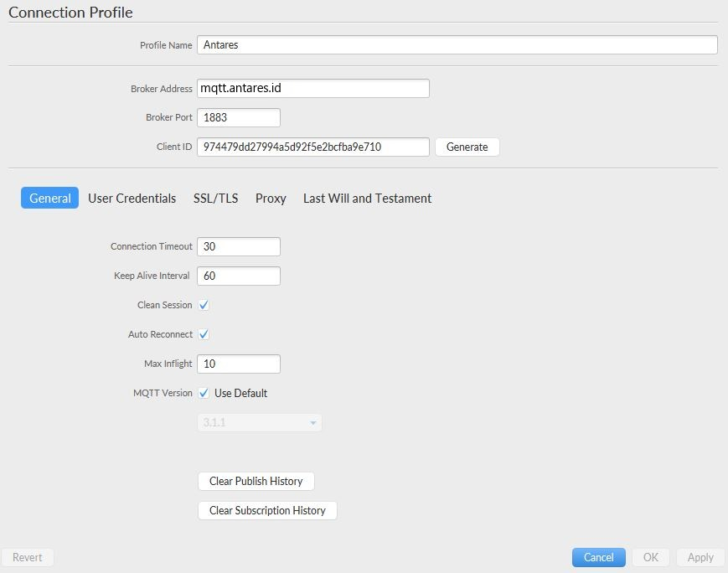Enable the Clean Session checkbox
The image size is (728, 573).
(203, 305)
